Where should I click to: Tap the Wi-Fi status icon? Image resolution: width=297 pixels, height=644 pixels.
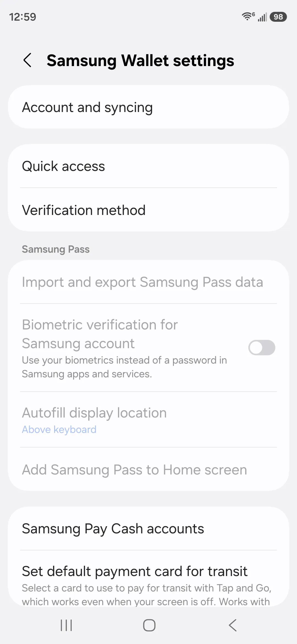[248, 17]
